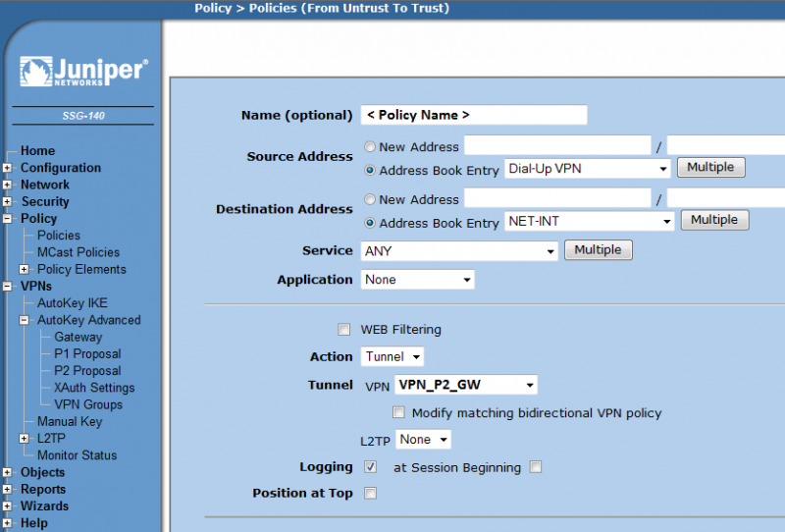The image size is (785, 532).
Task: Click Multiple button for Source Address
Action: 710,167
